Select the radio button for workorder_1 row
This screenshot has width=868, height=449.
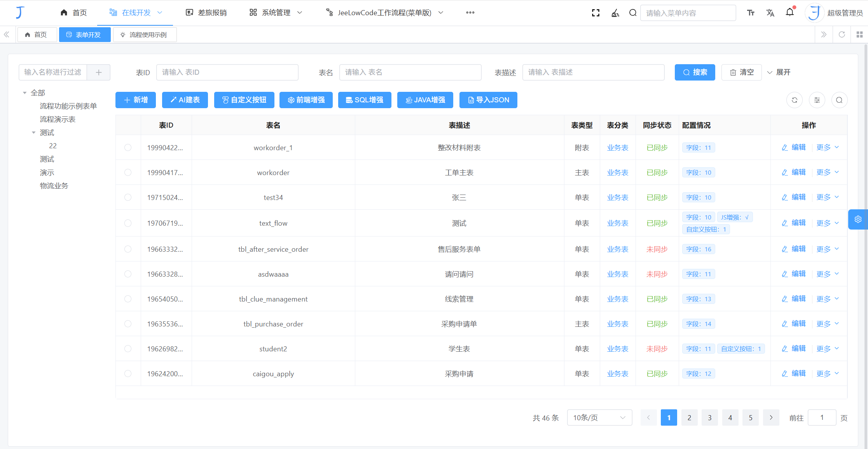pos(128,147)
